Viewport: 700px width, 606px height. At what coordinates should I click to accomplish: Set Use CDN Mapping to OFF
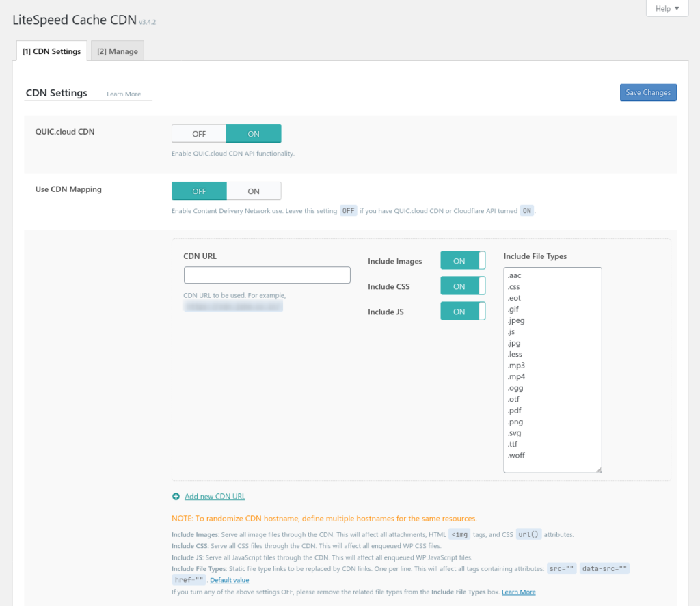click(x=199, y=191)
